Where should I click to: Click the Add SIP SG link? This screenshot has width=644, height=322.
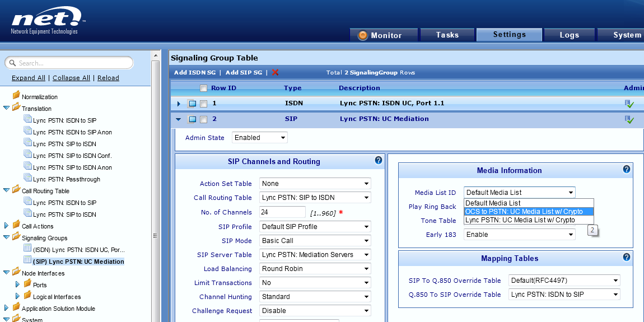tap(244, 73)
